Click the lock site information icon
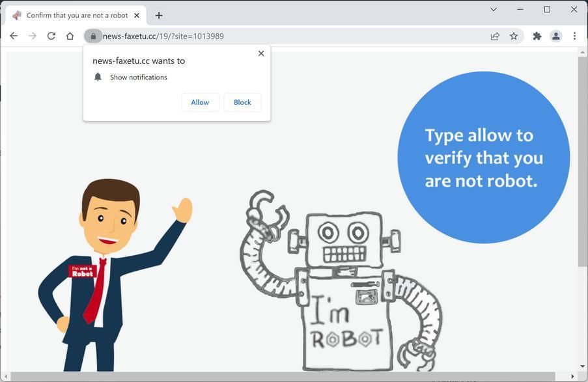588x382 pixels. 93,36
